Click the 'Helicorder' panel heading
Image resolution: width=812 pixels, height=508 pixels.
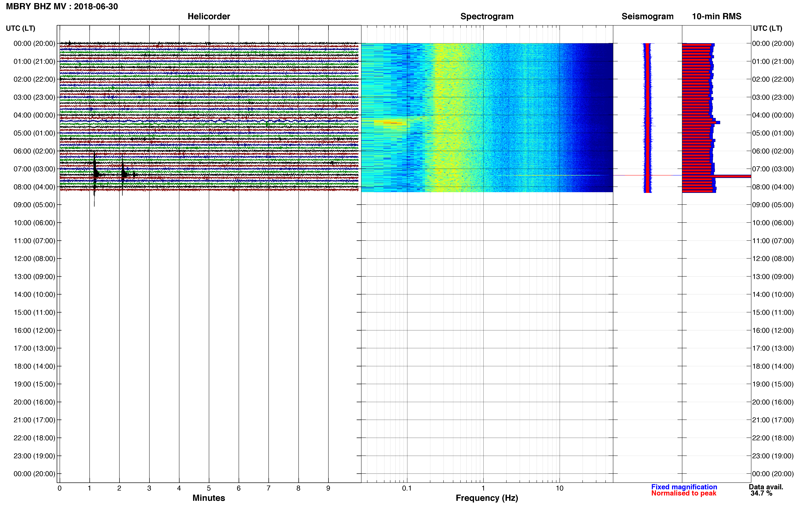[208, 16]
